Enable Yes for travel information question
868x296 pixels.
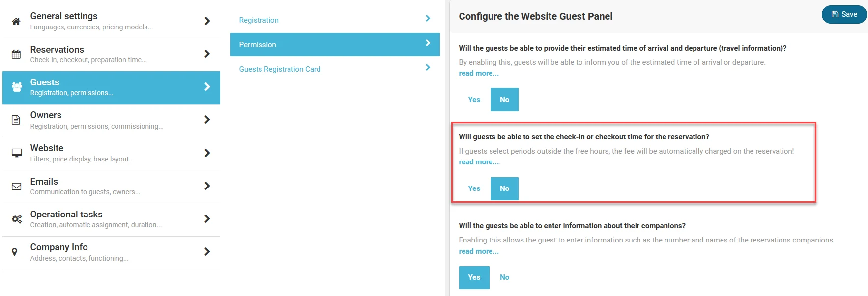point(474,100)
